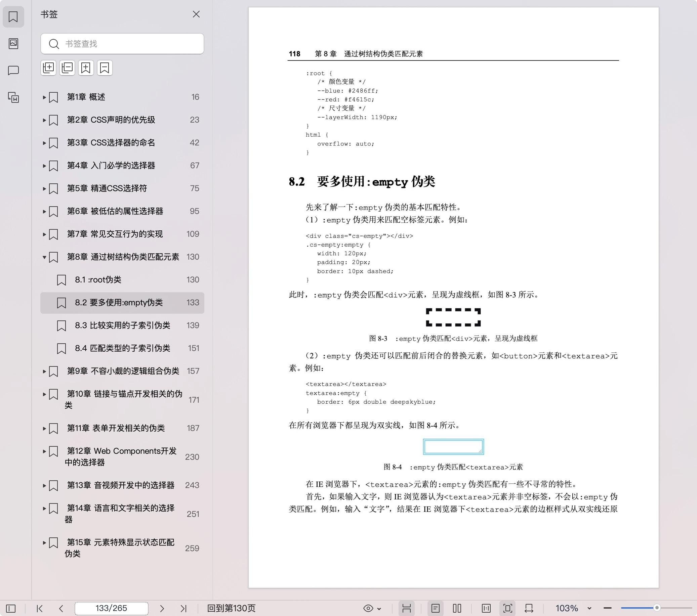Screen dimensions: 697x616
Task: Click 回到第130页 link
Action: point(232,608)
